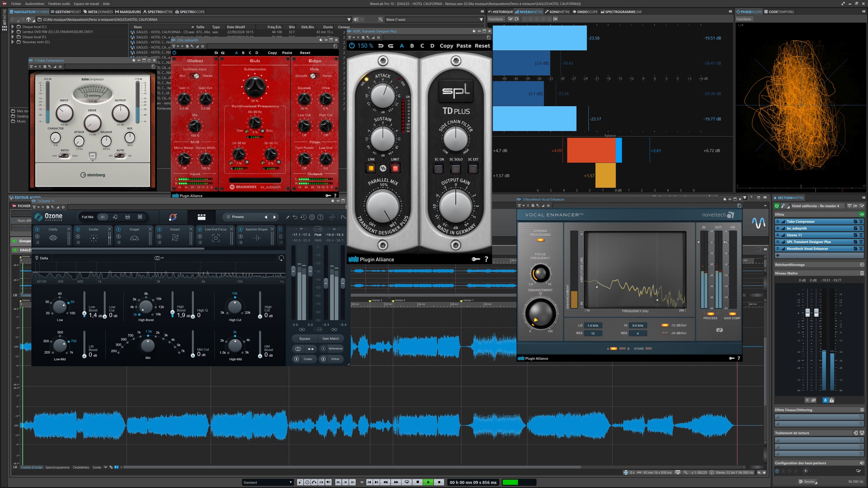Open the Spectral Shaper module icon
This screenshot has width=868, height=488.
click(x=256, y=238)
